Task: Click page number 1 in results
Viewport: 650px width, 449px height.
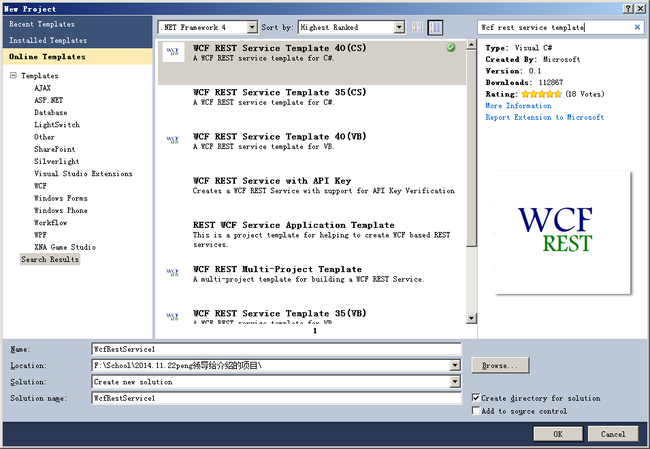Action: [315, 330]
